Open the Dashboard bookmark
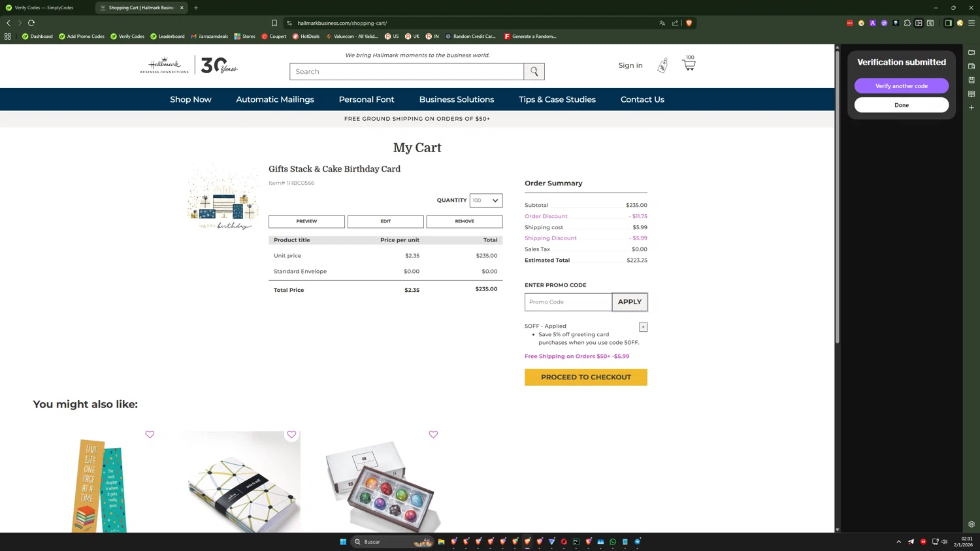The width and height of the screenshot is (980, 551). point(37,37)
